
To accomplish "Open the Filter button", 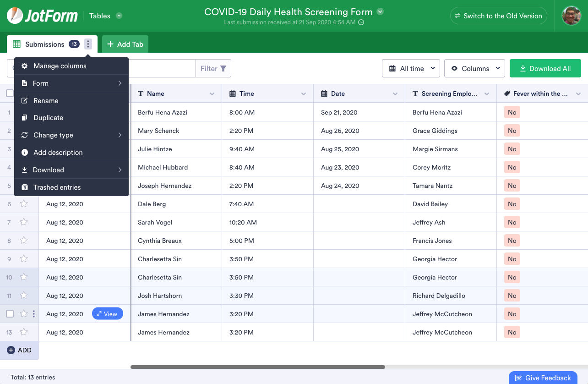I will (213, 68).
